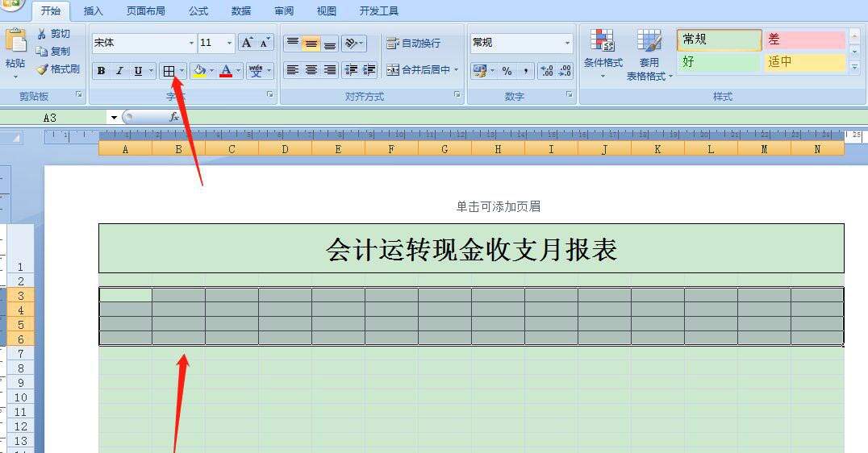The height and width of the screenshot is (453, 868).
Task: Decrease font size with small A icon
Action: pos(265,43)
